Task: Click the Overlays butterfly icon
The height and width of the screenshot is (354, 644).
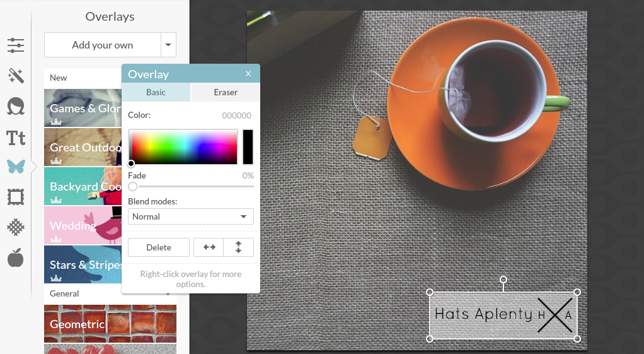Action: pos(16,167)
